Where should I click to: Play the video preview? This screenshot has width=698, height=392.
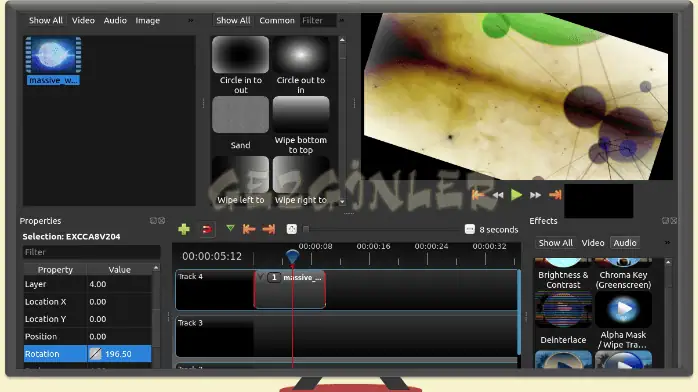(516, 195)
